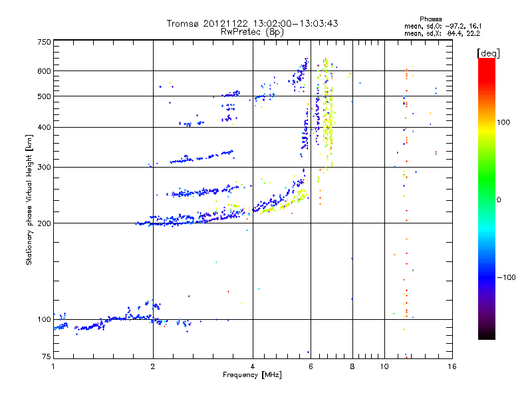Click the x-axis tick label "10"

[x=384, y=366]
